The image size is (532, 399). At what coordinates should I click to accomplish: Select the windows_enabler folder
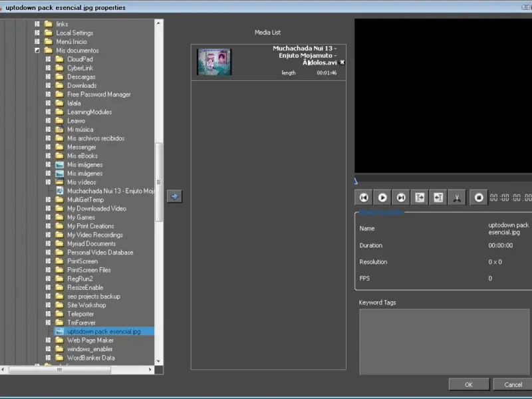(x=90, y=349)
